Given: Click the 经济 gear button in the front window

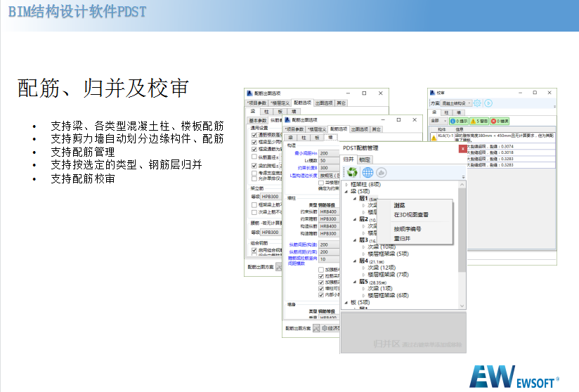Looking at the screenshot, I should click(331, 328).
